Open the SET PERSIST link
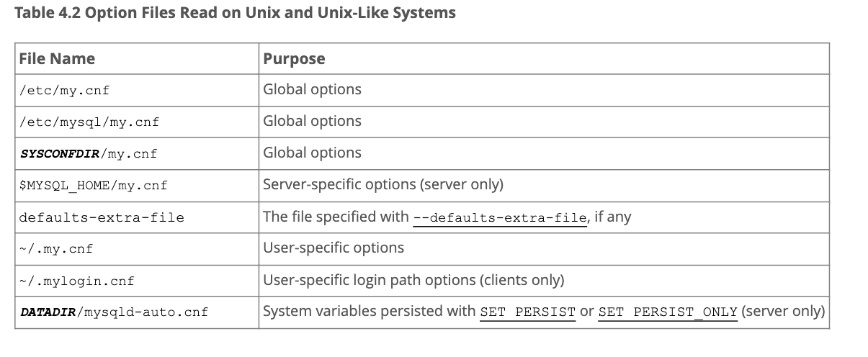 pos(527,312)
